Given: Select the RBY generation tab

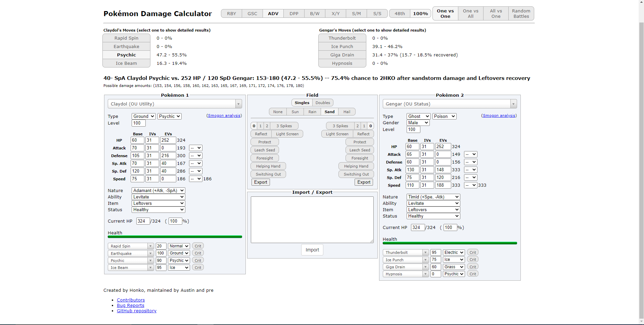Looking at the screenshot, I should pyautogui.click(x=231, y=14).
